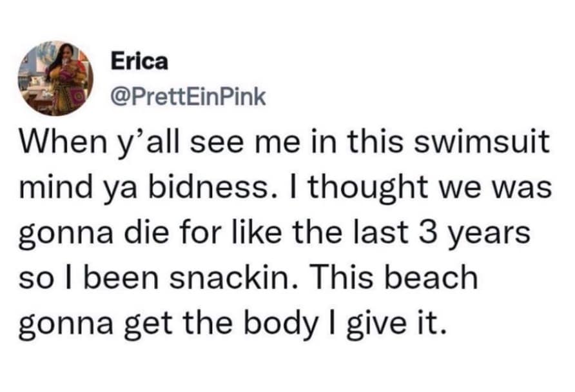The height and width of the screenshot is (392, 575).
Task: Click the display name Erica
Action: [139, 62]
